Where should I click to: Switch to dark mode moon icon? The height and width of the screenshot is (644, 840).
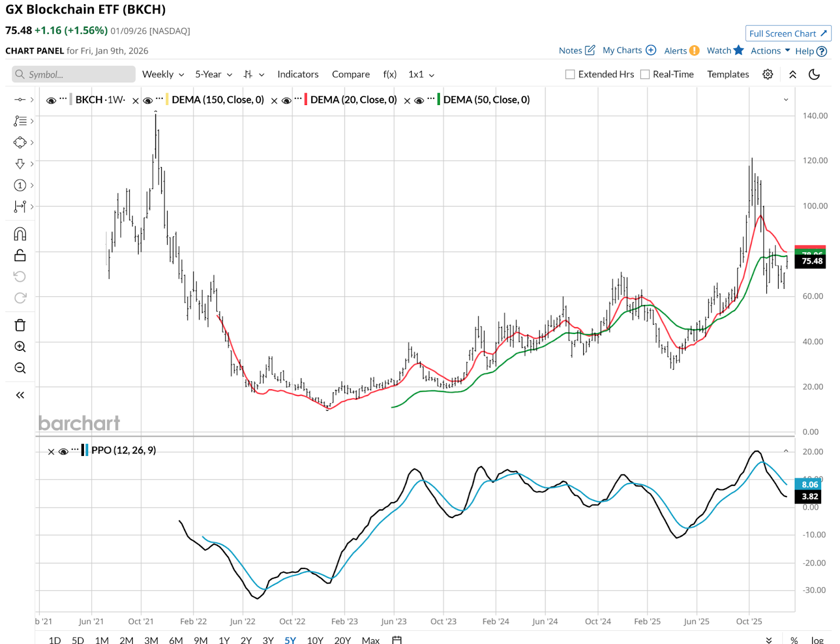(x=814, y=75)
